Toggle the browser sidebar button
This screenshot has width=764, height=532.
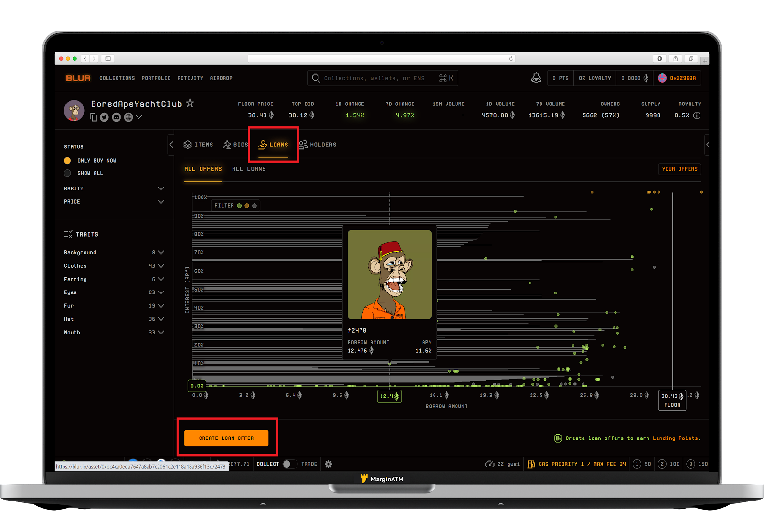coord(108,59)
